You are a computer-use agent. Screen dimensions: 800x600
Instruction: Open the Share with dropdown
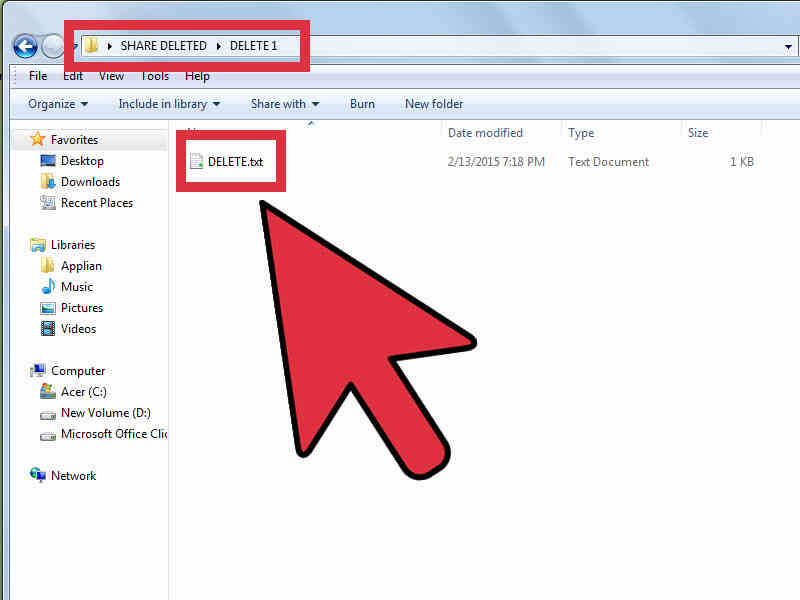point(284,103)
